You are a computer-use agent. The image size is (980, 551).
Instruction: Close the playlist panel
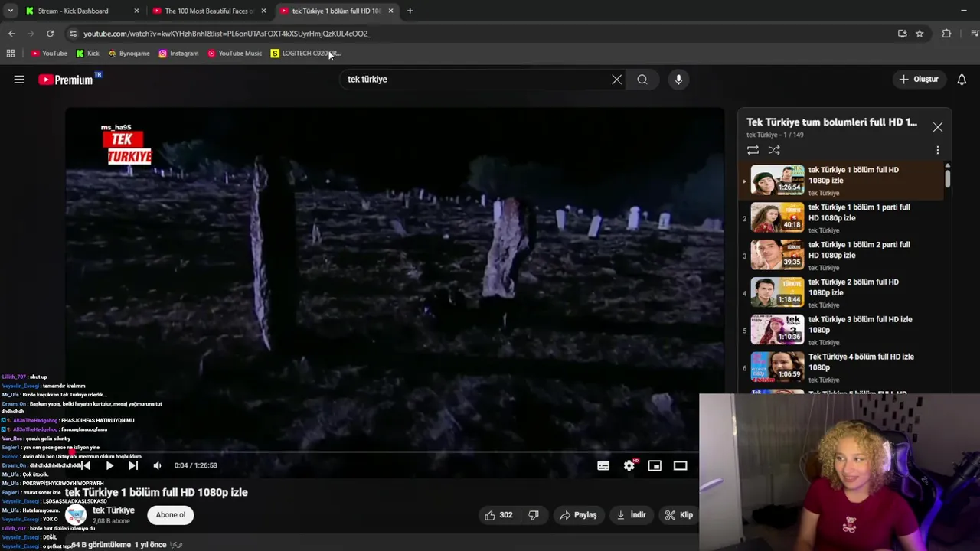[938, 127]
